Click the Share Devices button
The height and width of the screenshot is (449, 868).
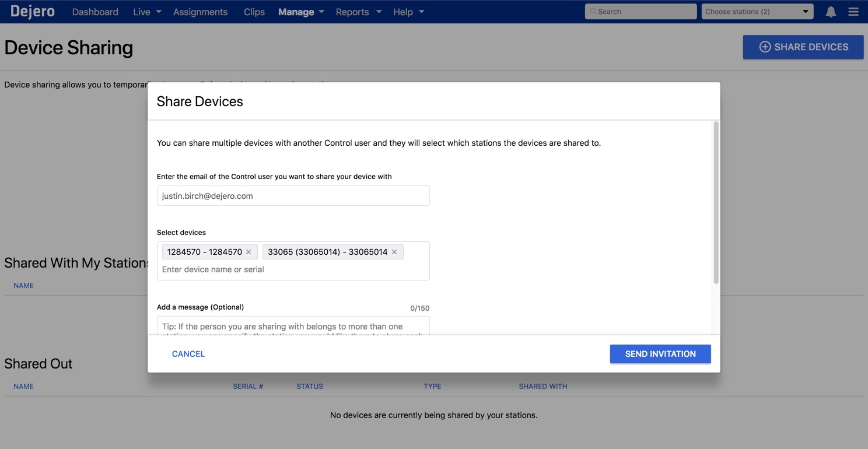coord(803,47)
